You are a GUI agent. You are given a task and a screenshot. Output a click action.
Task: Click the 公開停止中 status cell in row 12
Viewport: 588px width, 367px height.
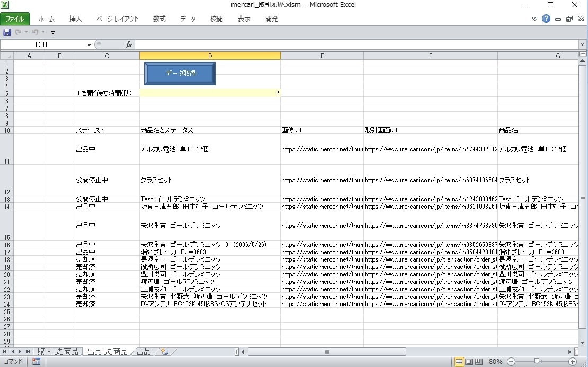coord(107,180)
